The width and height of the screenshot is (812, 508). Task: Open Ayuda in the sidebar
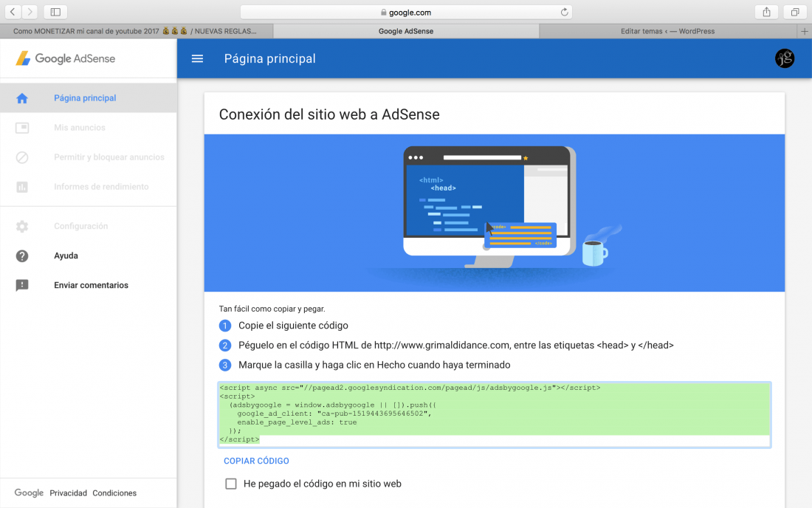[88, 255]
